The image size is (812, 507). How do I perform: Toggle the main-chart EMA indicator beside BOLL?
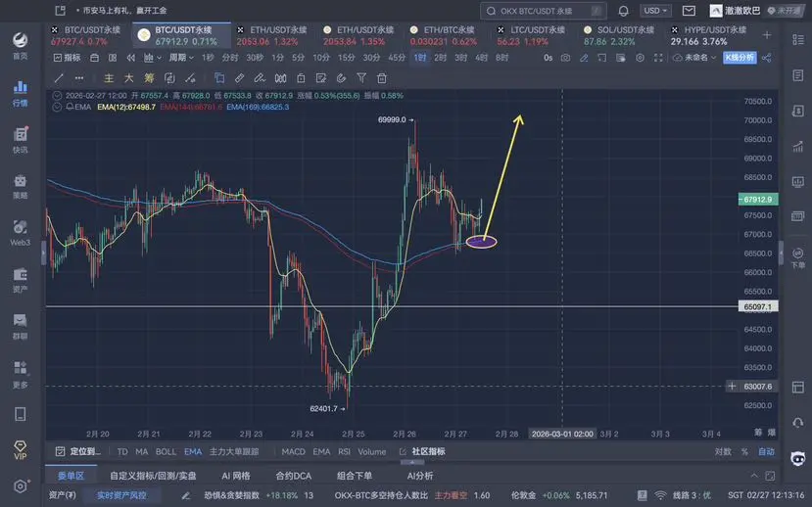click(x=193, y=451)
